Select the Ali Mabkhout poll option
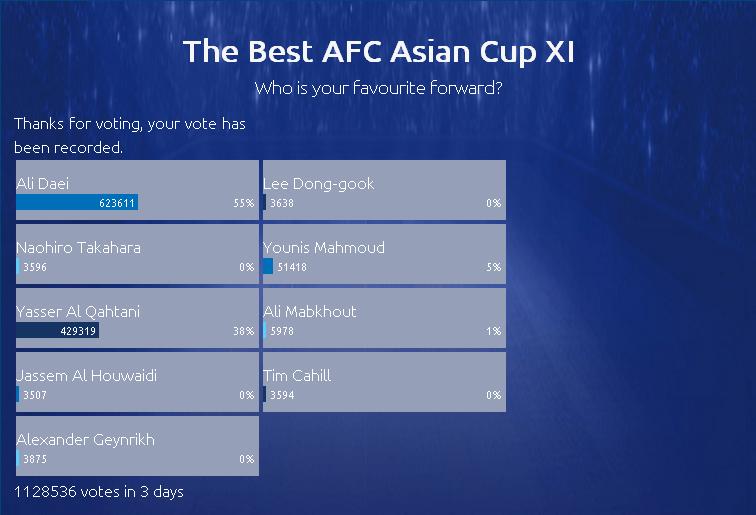The image size is (756, 515). point(309,312)
